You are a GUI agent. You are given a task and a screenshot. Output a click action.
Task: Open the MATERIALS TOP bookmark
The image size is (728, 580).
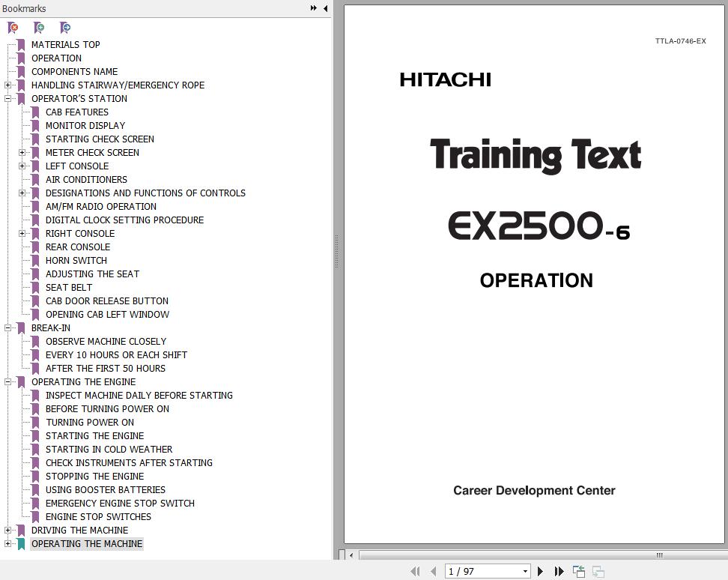(x=65, y=44)
